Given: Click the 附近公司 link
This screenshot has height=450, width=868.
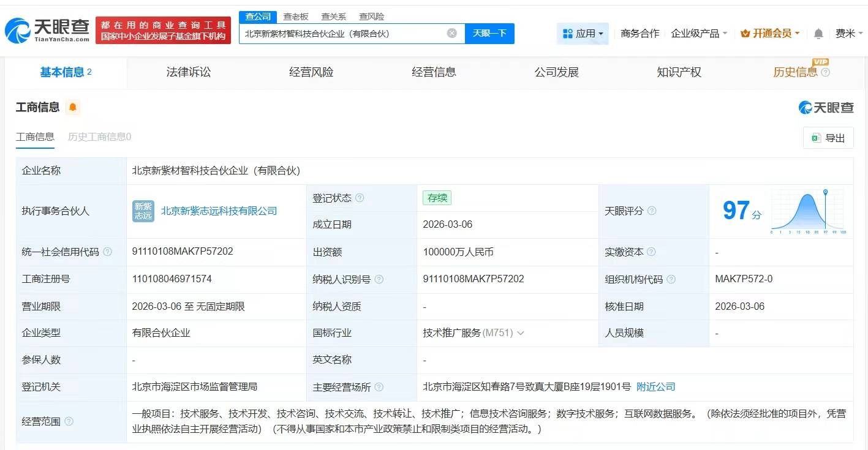Looking at the screenshot, I should pyautogui.click(x=655, y=387).
